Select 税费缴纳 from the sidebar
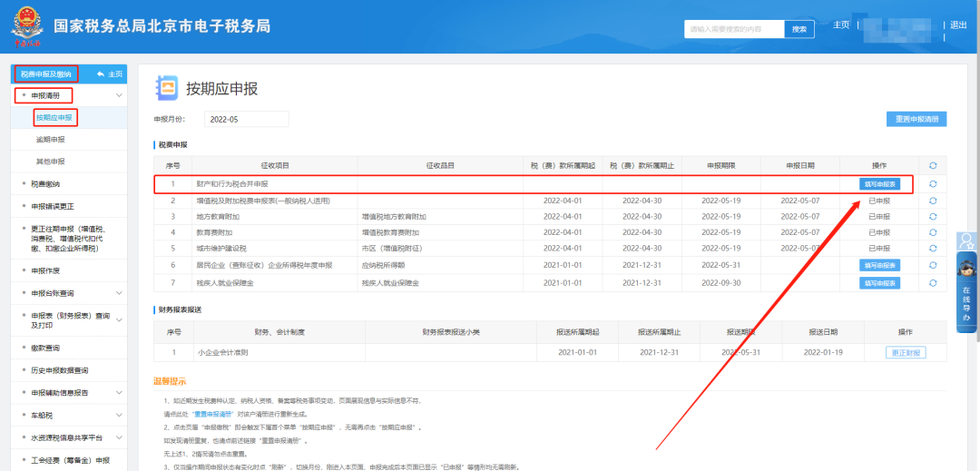The image size is (980, 471). 45,183
